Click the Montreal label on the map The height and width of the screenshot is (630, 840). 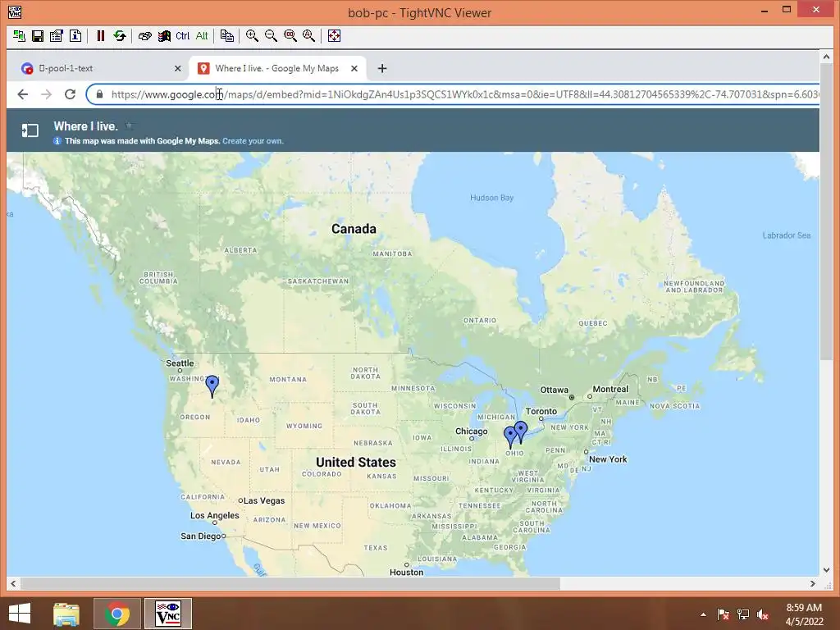[x=610, y=389]
